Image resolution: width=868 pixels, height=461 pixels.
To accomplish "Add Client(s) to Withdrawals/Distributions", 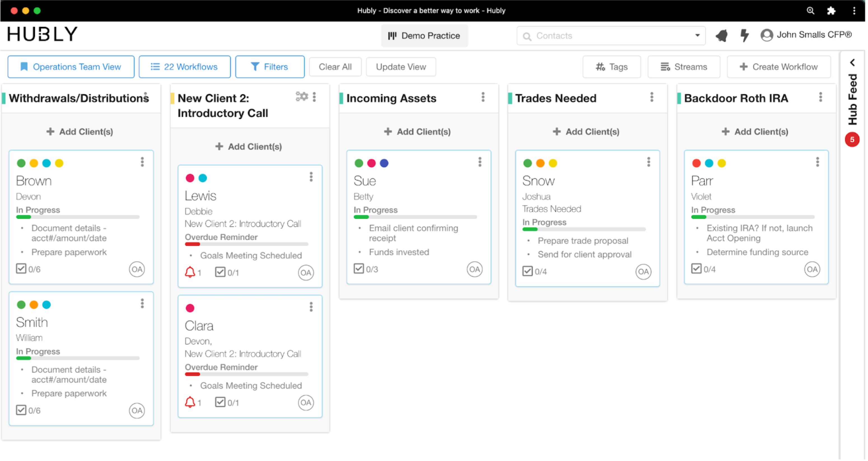I will pyautogui.click(x=80, y=132).
